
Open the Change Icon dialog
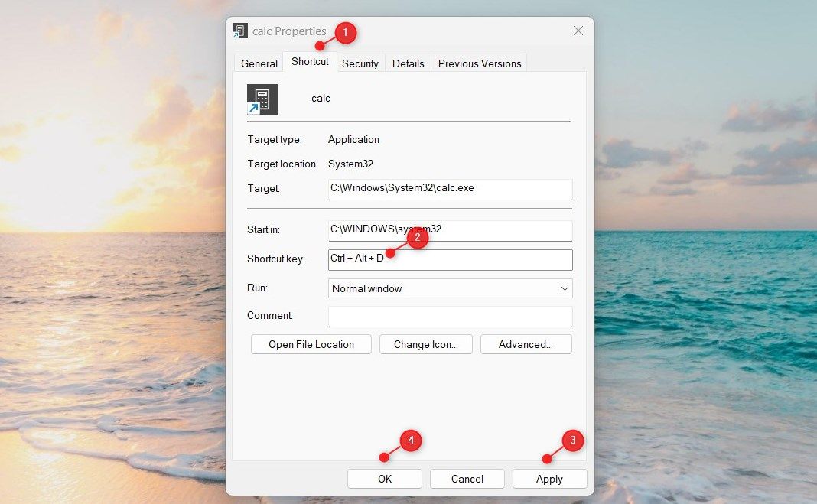coord(425,344)
